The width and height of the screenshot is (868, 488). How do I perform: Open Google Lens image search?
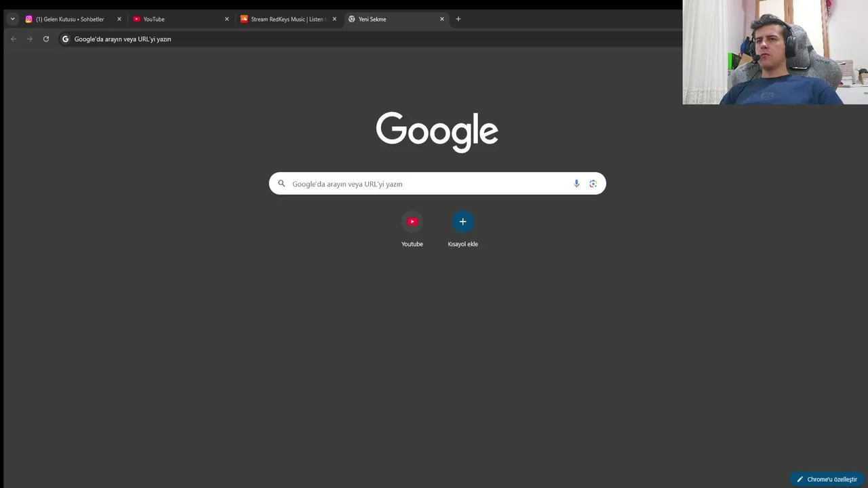point(593,184)
